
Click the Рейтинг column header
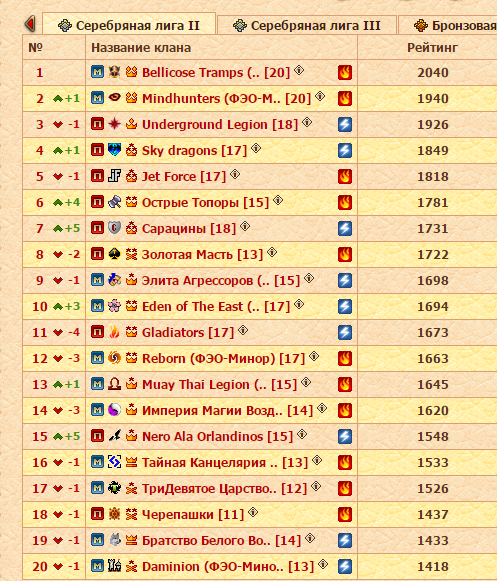click(432, 47)
